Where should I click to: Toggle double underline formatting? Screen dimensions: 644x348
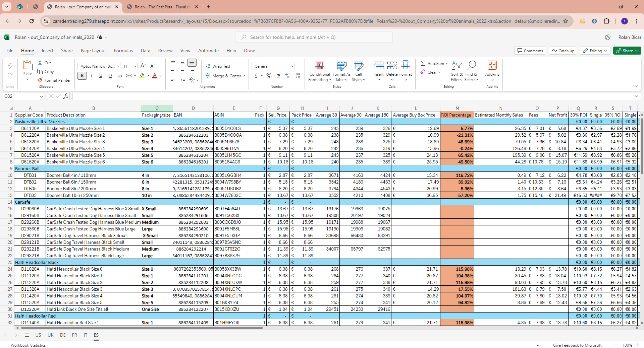coord(110,76)
